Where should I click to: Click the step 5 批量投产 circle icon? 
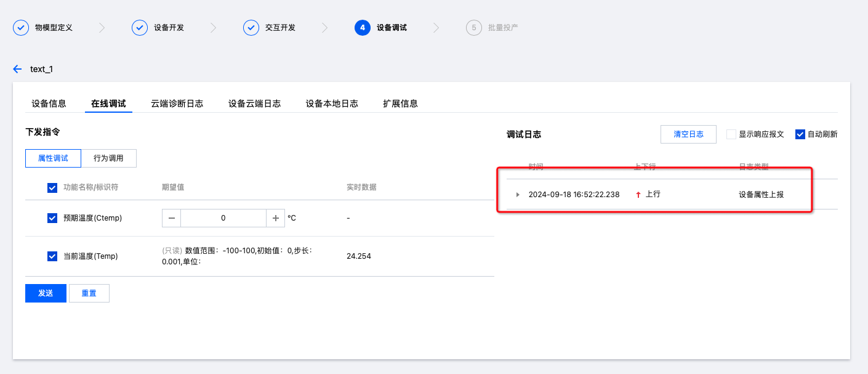473,28
